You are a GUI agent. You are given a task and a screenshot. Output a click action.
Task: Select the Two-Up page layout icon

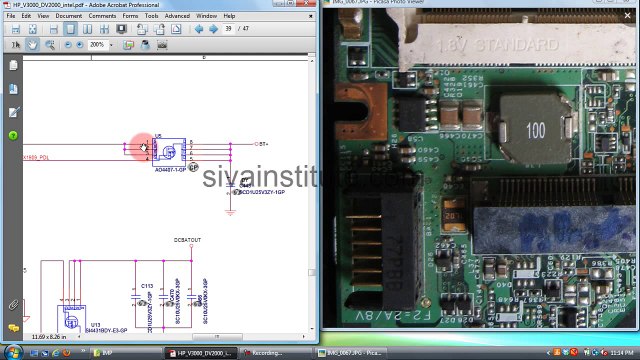tap(87, 29)
